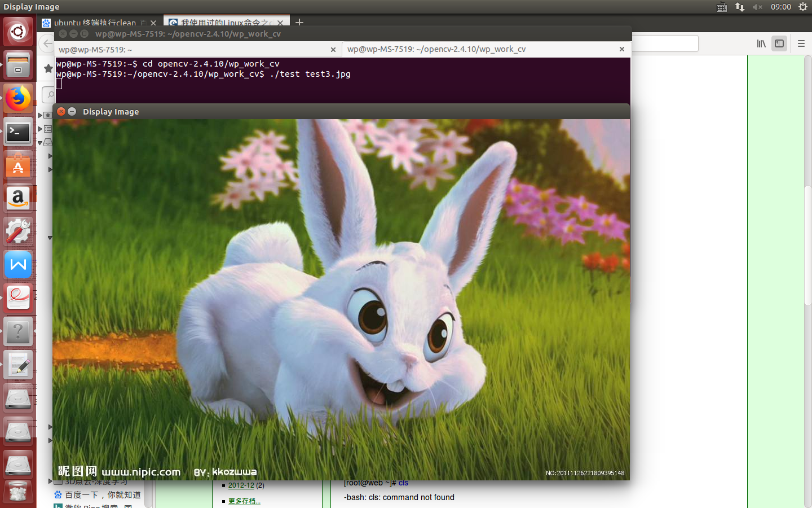Click the 'Display Image' window title bar
The height and width of the screenshot is (508, 812).
(341, 112)
